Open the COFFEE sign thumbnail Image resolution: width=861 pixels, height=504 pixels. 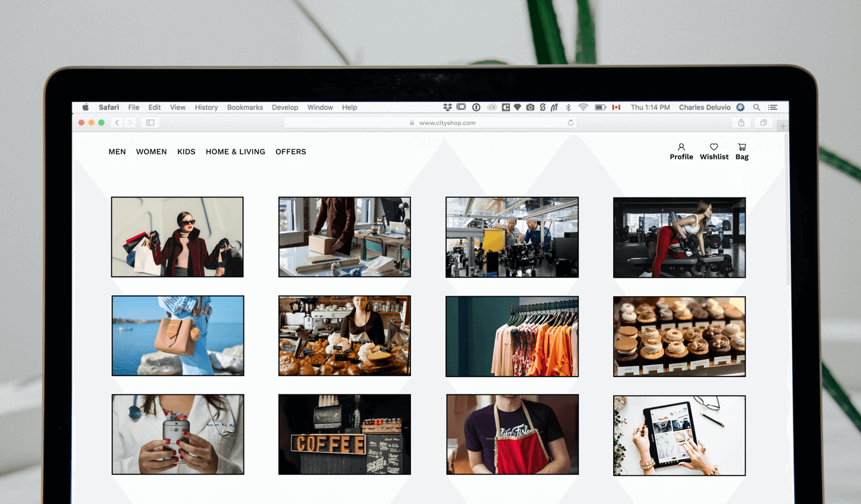[x=344, y=435]
